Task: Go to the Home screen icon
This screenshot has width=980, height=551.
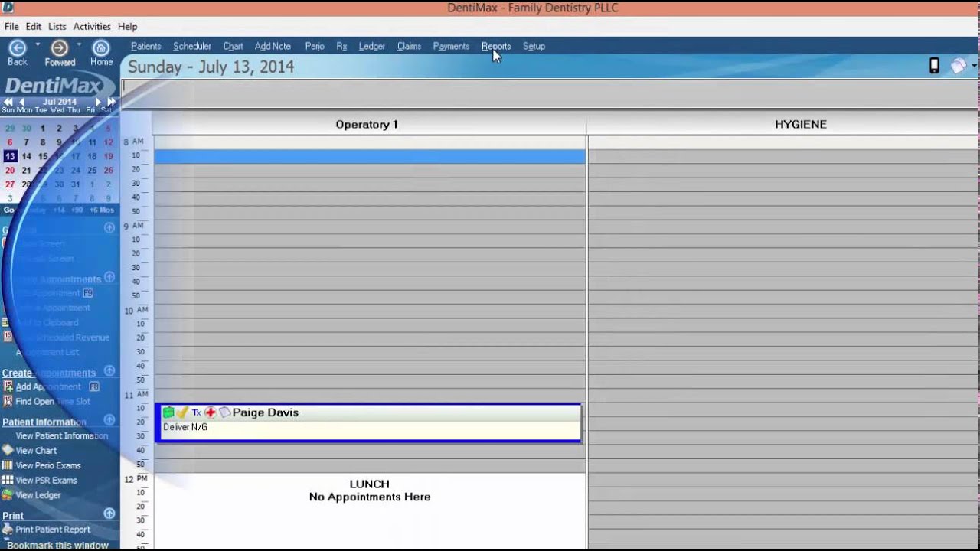Action: (101, 47)
